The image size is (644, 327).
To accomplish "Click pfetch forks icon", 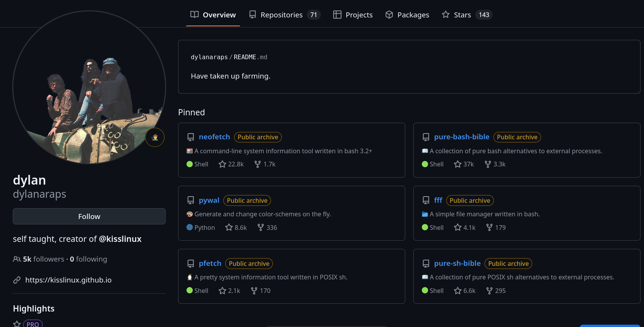I will coord(254,291).
